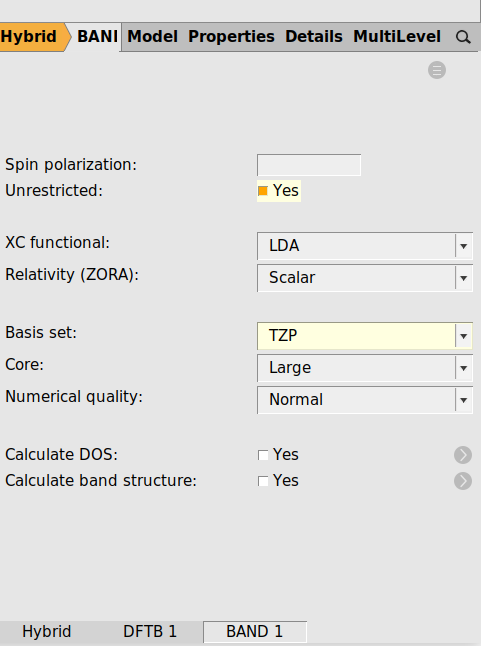This screenshot has height=646, width=481.
Task: Click the Spin polarization input field
Action: pyautogui.click(x=309, y=165)
